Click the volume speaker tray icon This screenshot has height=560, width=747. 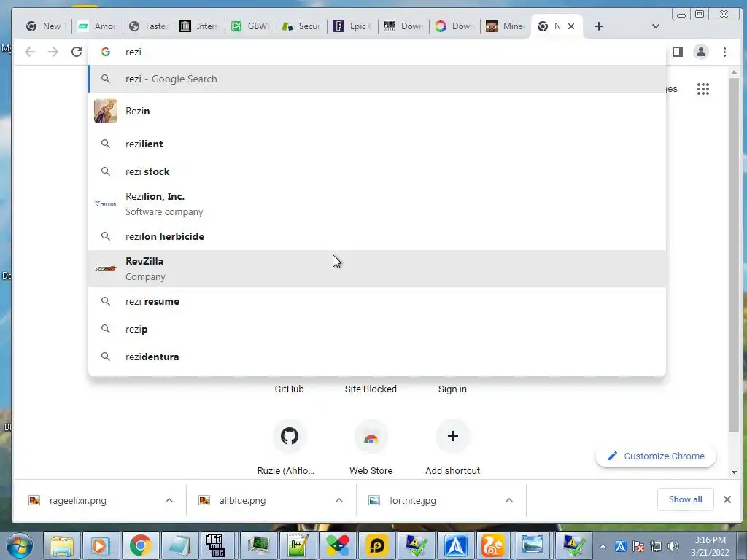coord(673,546)
